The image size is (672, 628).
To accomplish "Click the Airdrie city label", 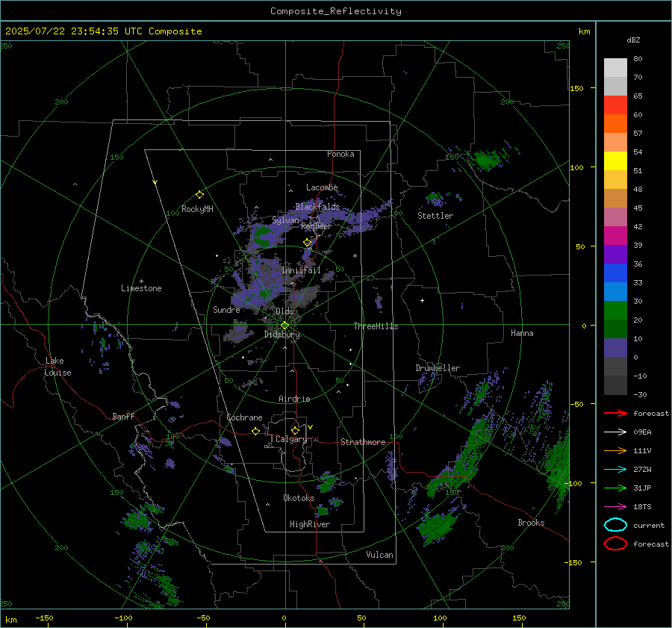I will (294, 399).
